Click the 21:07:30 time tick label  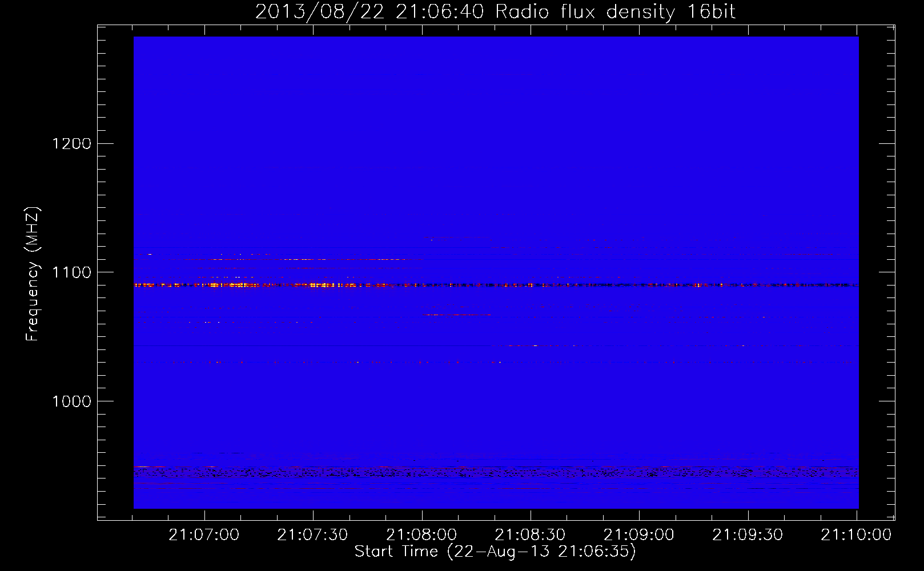(x=312, y=535)
